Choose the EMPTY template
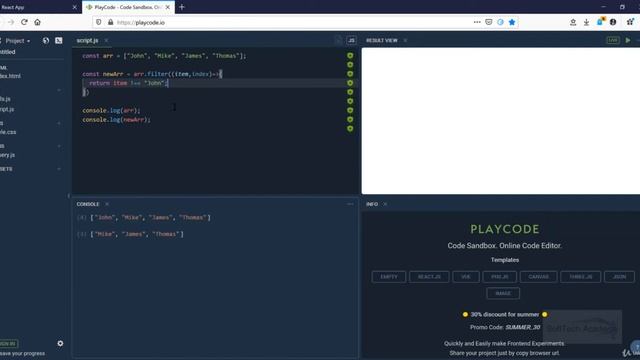The image size is (640, 360). click(x=389, y=277)
